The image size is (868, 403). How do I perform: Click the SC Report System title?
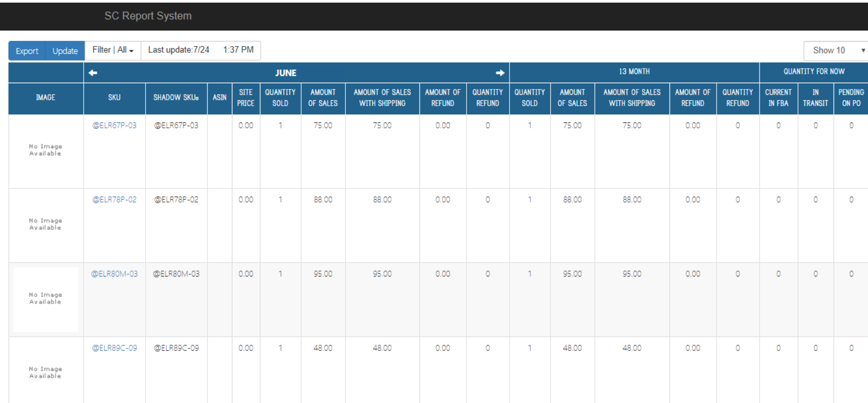point(148,16)
